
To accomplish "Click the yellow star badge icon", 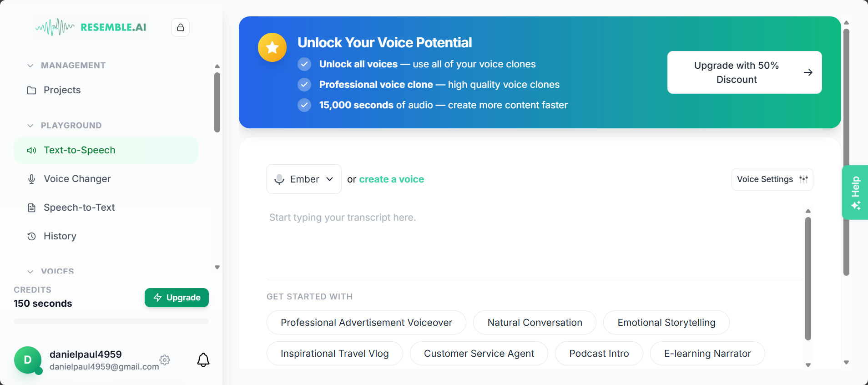I will (272, 47).
